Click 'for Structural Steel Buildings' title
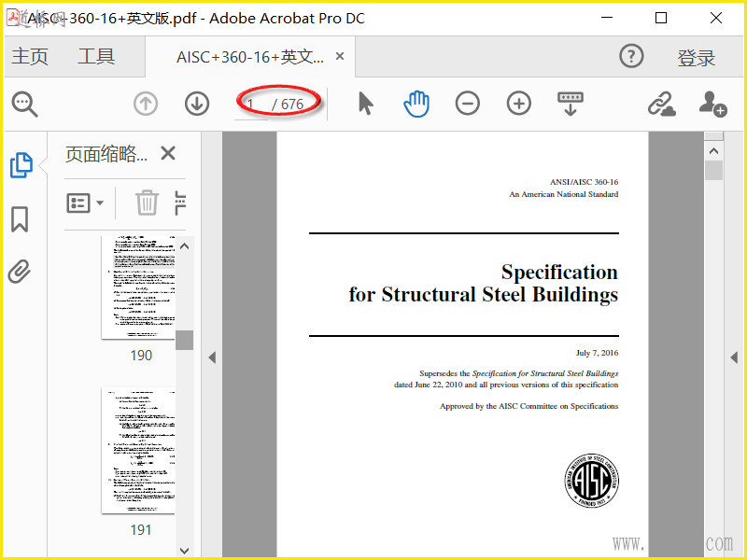 pyautogui.click(x=483, y=295)
